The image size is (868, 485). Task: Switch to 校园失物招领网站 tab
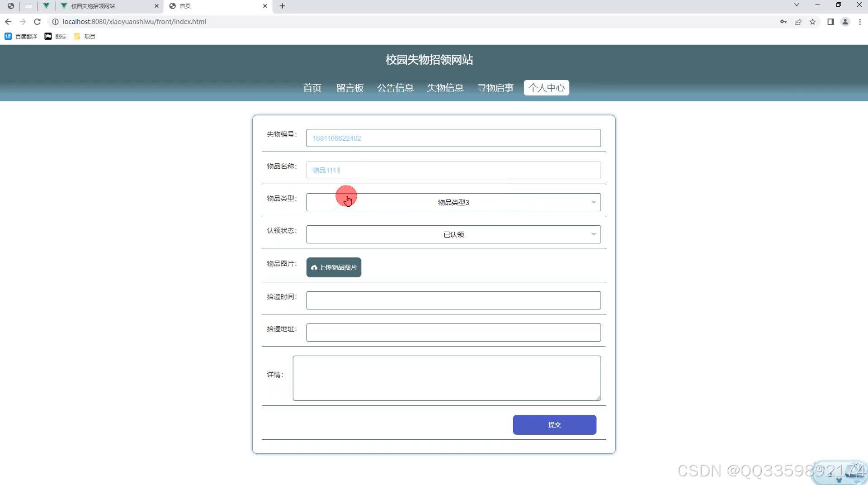coord(110,6)
